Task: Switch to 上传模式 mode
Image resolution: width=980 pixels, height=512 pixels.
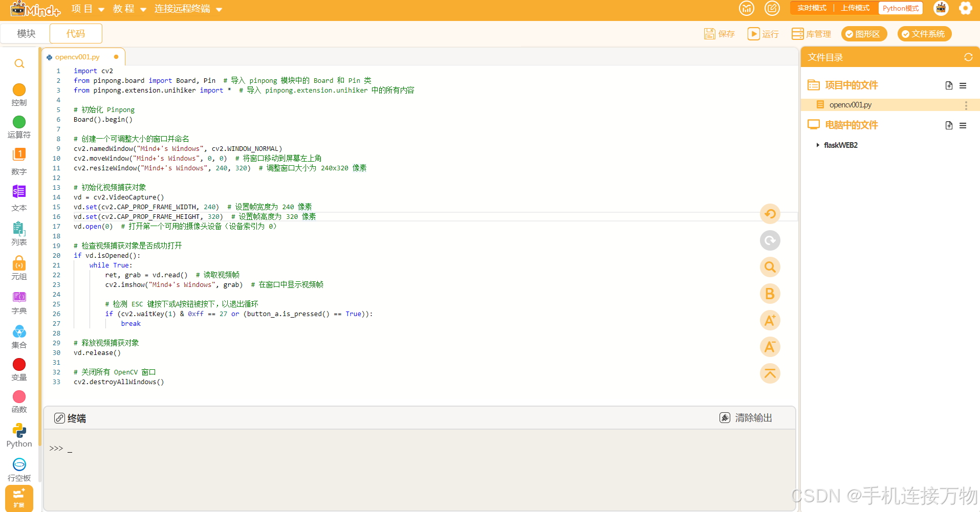Action: (855, 8)
